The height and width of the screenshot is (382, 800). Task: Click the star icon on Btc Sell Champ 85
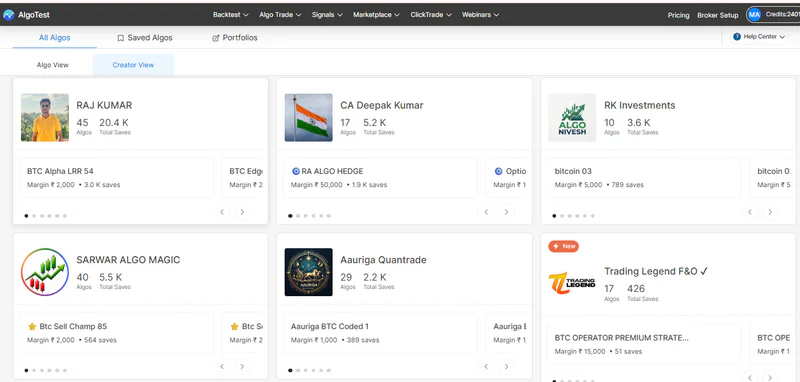click(x=32, y=326)
